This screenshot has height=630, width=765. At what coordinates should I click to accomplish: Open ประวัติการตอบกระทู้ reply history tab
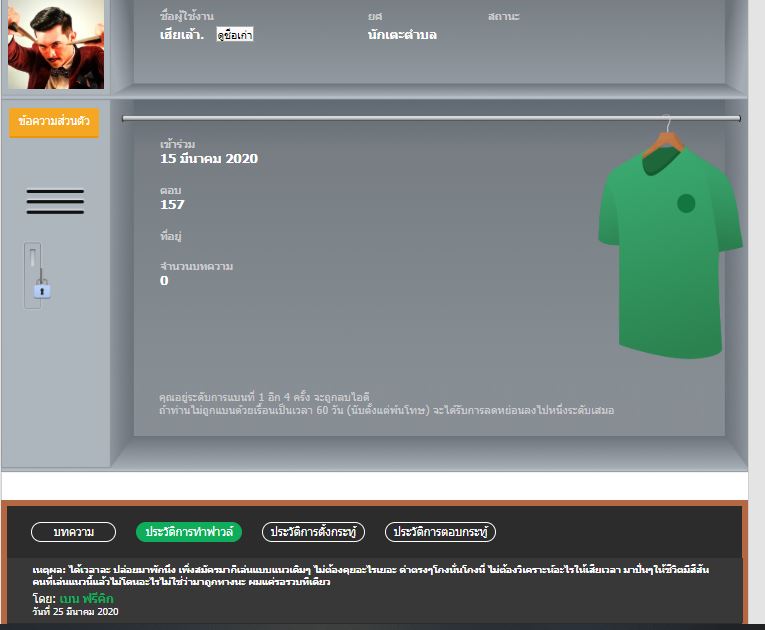coord(440,532)
